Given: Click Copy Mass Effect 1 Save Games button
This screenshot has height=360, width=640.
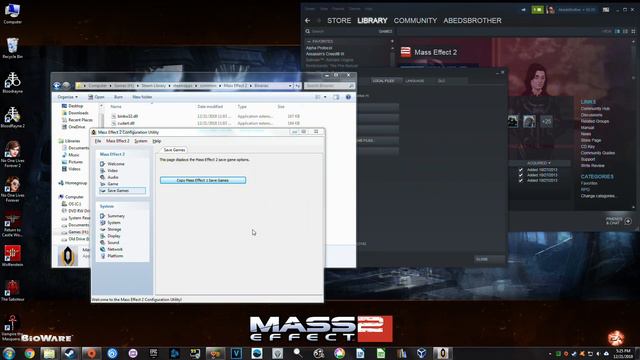Looking at the screenshot, I should tap(203, 180).
